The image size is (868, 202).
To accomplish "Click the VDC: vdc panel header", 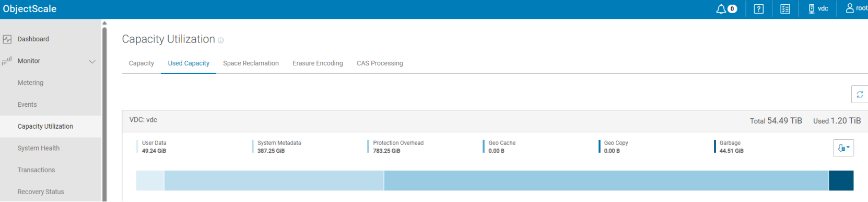I will point(495,120).
